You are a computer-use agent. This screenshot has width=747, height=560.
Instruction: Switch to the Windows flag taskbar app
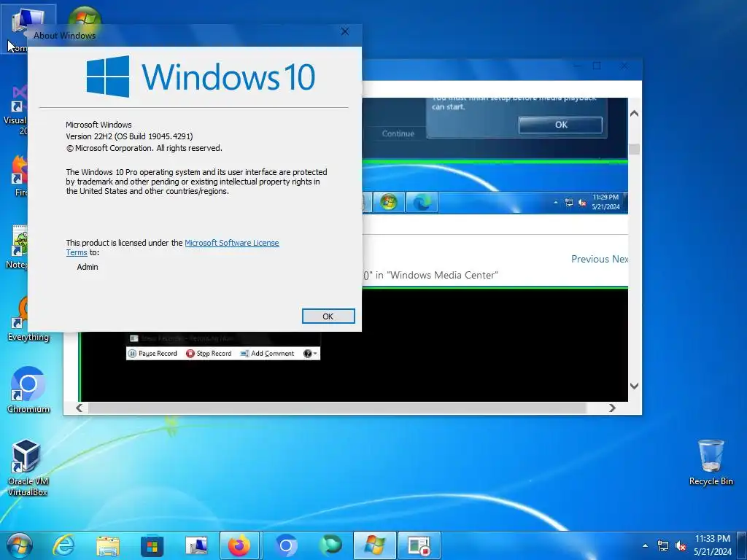pos(374,545)
